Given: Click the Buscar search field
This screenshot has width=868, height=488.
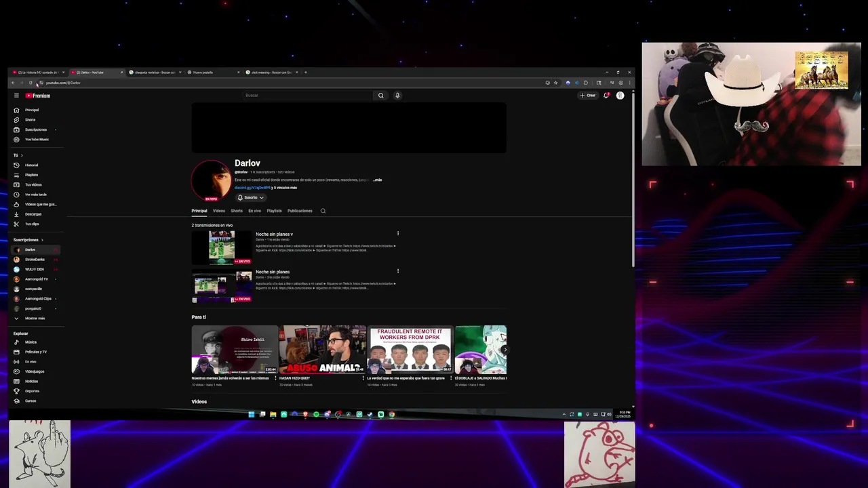Looking at the screenshot, I should click(307, 96).
